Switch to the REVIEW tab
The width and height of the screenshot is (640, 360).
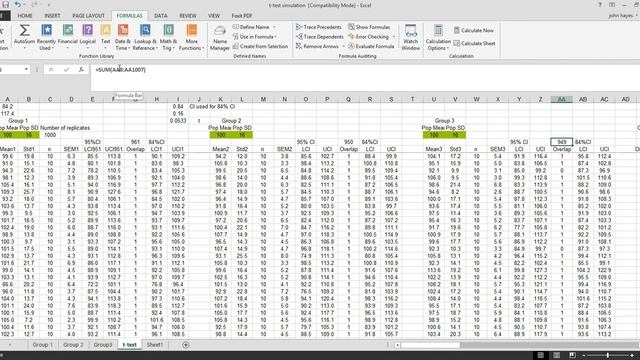pos(188,16)
